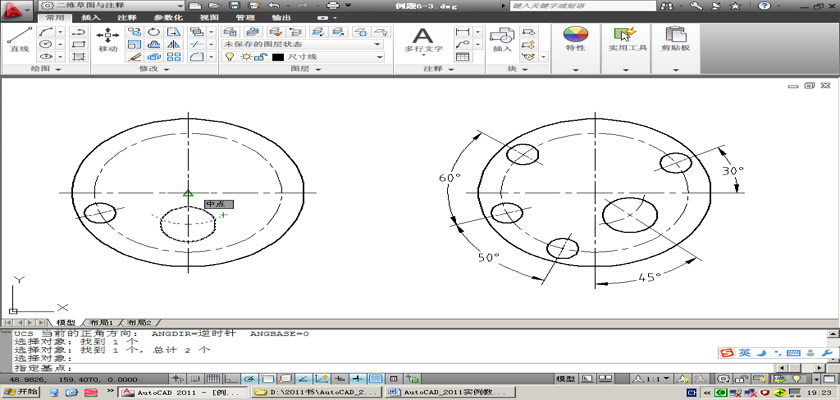
Task: Click the Windows 开始 (Start) button
Action: [20, 393]
